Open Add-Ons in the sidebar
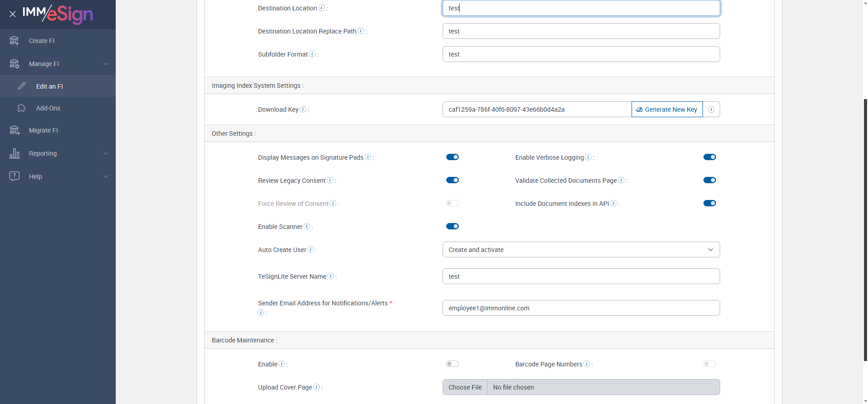Screen dimensions: 868x404 tap(48, 108)
